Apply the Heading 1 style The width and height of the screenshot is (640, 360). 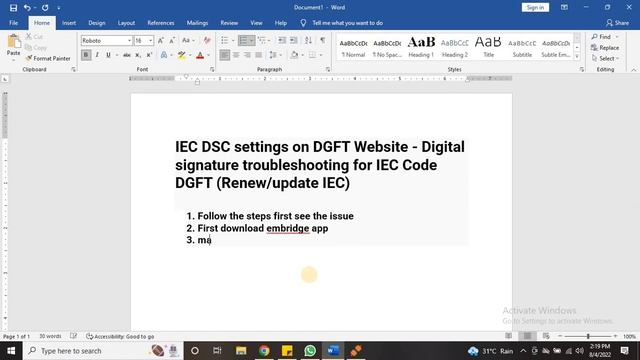click(x=421, y=47)
